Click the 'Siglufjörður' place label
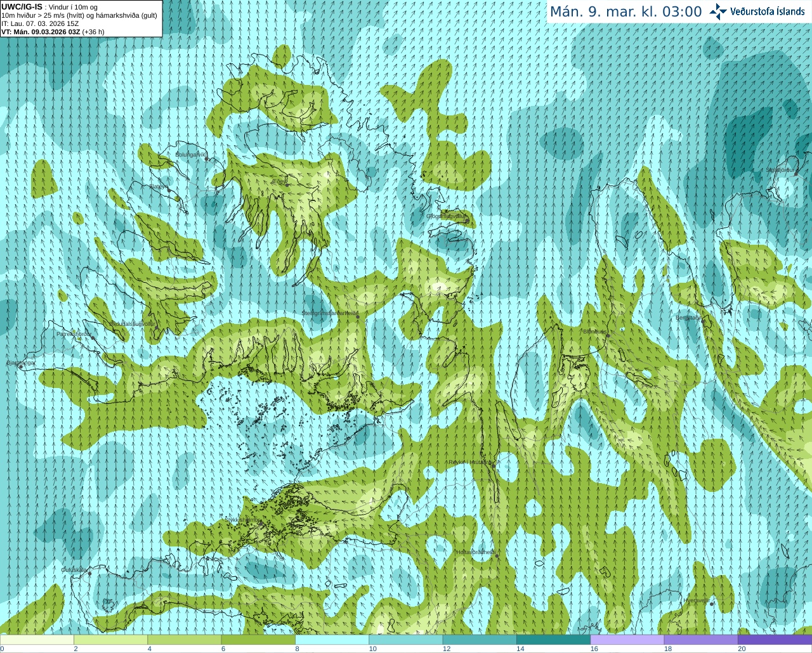 tap(782, 170)
